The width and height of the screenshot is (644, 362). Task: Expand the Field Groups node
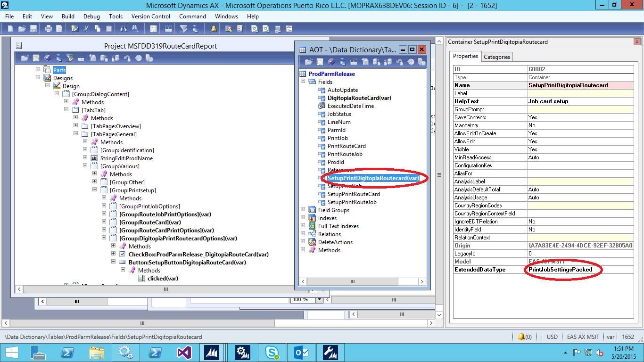click(x=304, y=210)
